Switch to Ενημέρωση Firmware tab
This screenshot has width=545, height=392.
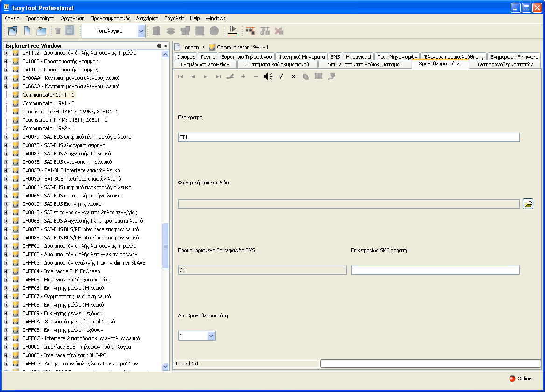[514, 56]
